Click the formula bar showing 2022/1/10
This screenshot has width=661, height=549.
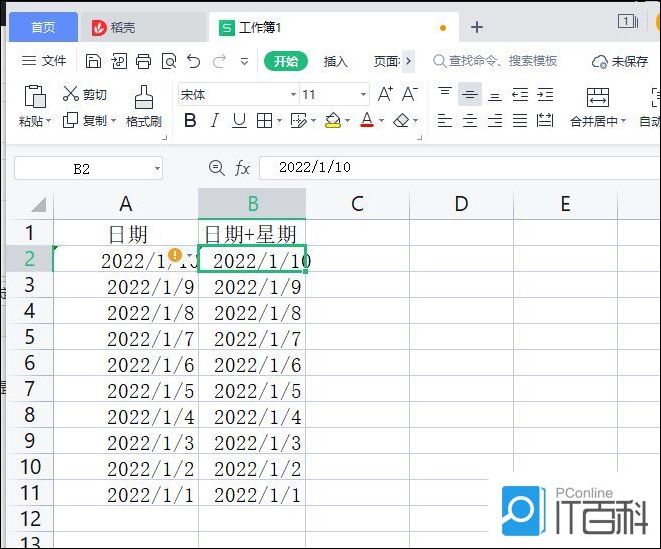click(x=459, y=168)
